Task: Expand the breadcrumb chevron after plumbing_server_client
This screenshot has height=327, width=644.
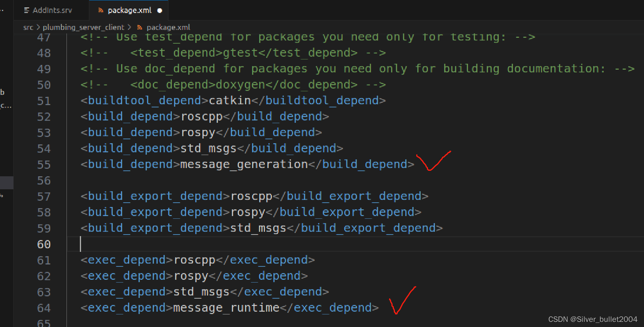Action: click(129, 27)
